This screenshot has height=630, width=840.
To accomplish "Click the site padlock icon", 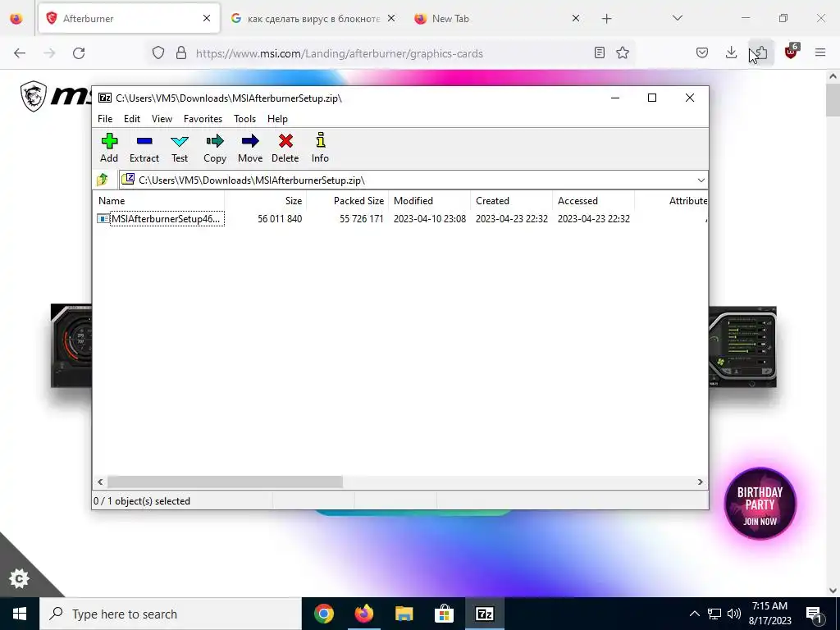I will 181,52.
